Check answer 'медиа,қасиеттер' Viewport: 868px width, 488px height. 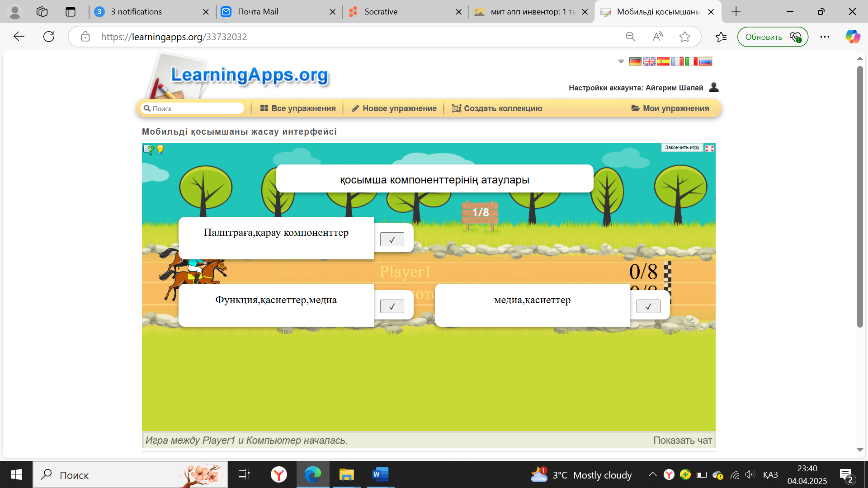[x=648, y=306]
